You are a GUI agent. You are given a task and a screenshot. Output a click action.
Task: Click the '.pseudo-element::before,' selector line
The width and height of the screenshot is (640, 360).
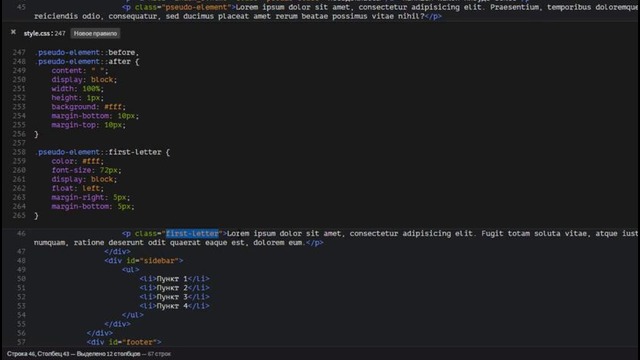(x=87, y=52)
